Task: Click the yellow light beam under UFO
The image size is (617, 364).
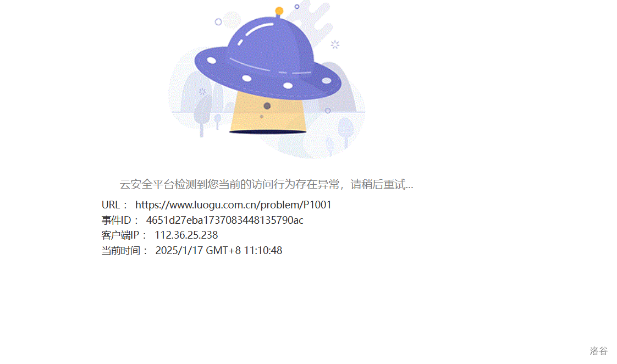Action: click(x=268, y=112)
